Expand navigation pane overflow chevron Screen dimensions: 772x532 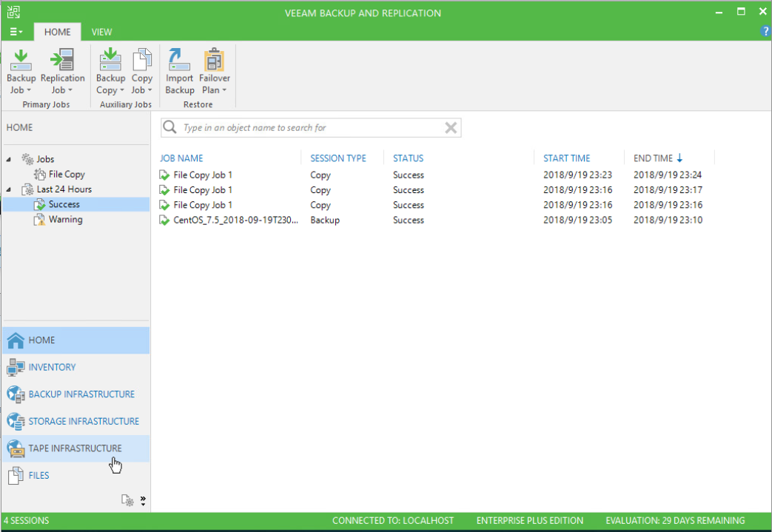click(143, 501)
